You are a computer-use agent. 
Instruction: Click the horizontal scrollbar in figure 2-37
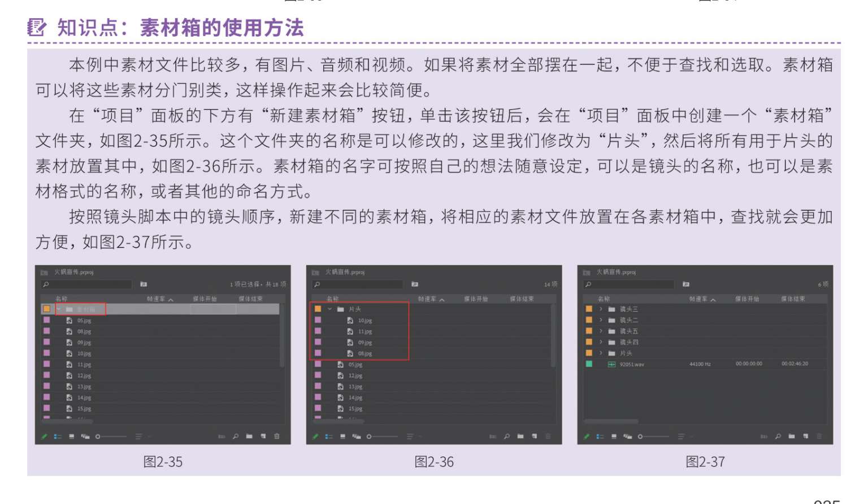tap(611, 421)
